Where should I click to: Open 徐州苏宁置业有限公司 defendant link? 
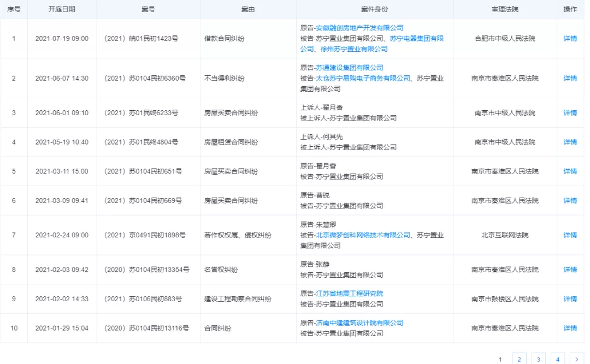[351, 49]
